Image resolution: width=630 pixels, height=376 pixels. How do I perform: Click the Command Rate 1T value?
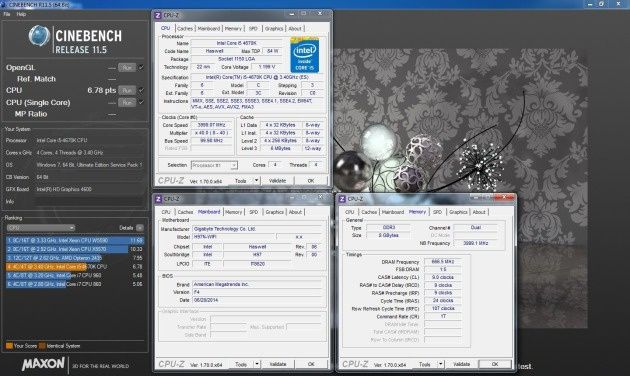pos(443,317)
